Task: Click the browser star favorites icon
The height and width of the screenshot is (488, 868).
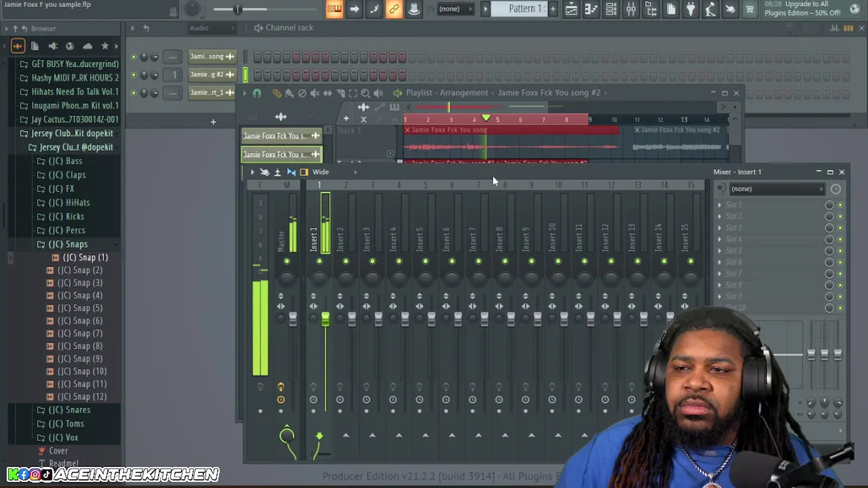Action: click(x=105, y=46)
